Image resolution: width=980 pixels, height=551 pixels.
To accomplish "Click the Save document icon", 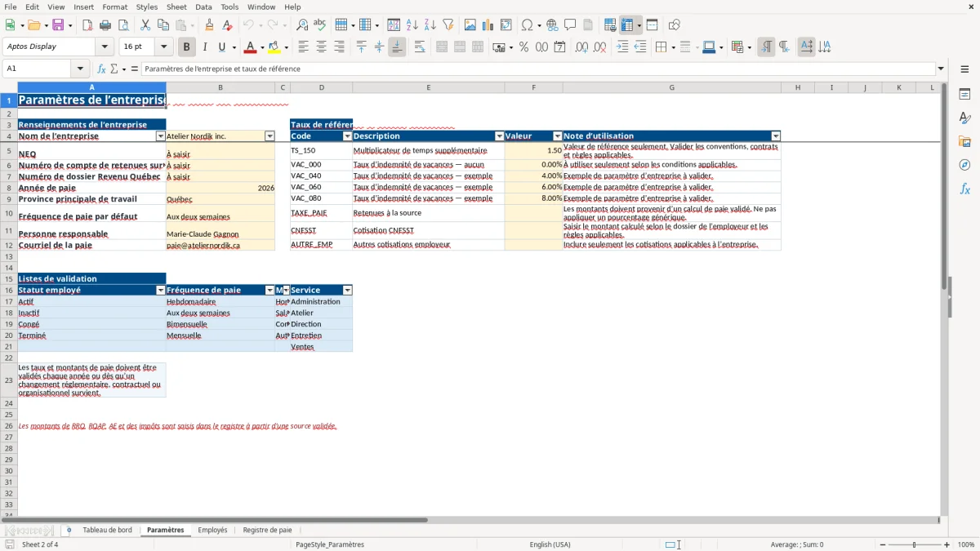I will (x=58, y=25).
